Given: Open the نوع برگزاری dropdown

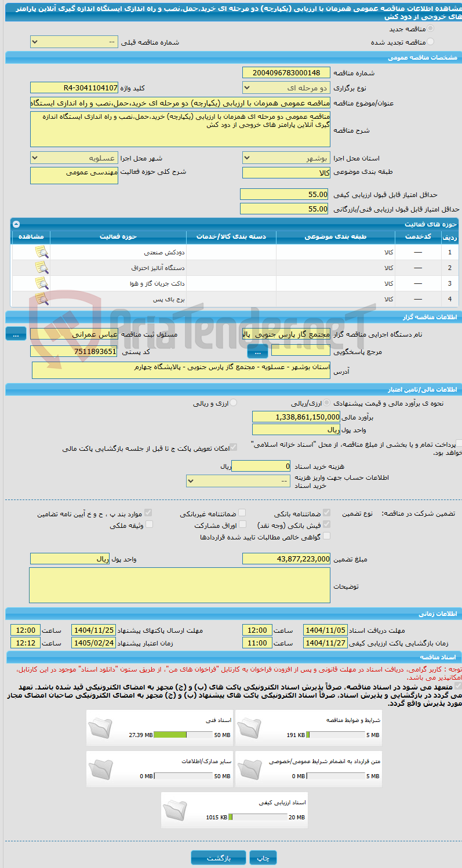Looking at the screenshot, I should (286, 88).
